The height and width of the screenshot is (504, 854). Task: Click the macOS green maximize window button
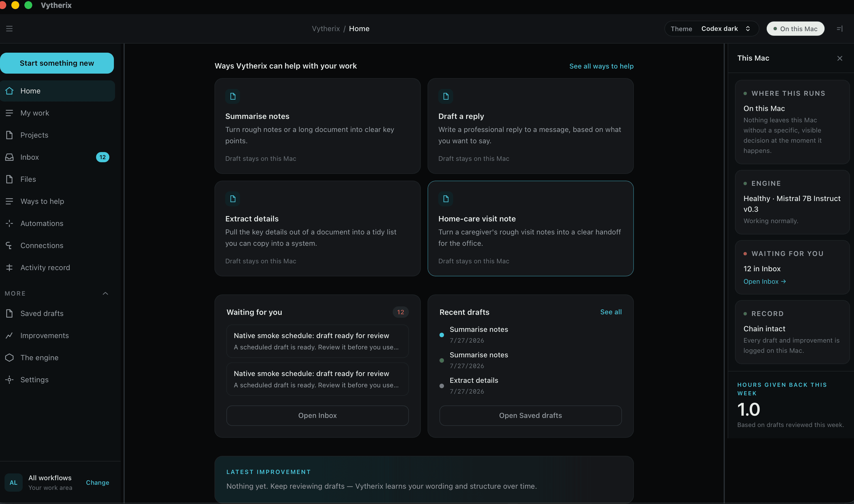(x=29, y=5)
